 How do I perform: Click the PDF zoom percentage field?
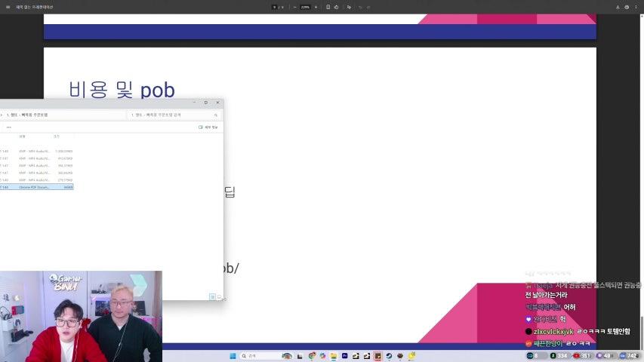[305, 7]
